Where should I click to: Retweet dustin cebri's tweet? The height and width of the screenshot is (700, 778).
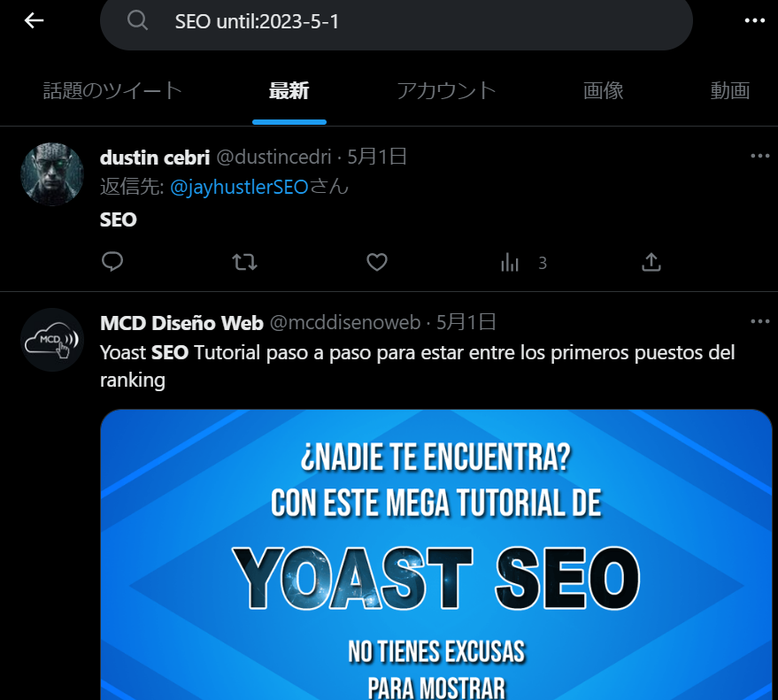click(244, 261)
